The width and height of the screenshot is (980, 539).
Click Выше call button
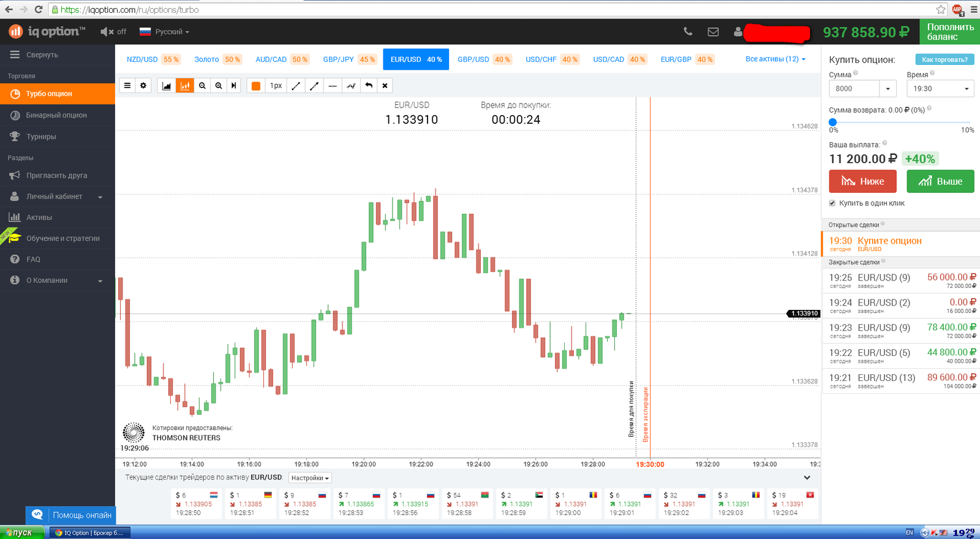pos(940,181)
